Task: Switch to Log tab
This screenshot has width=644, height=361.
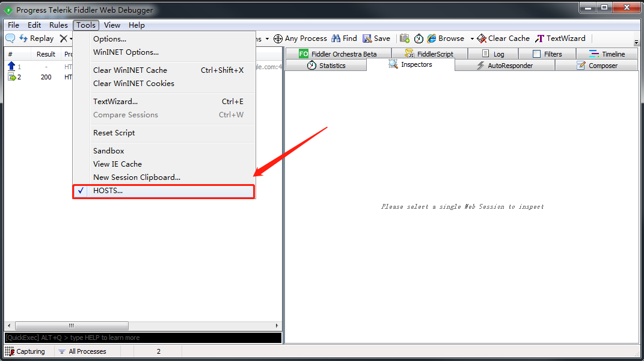Action: click(493, 54)
